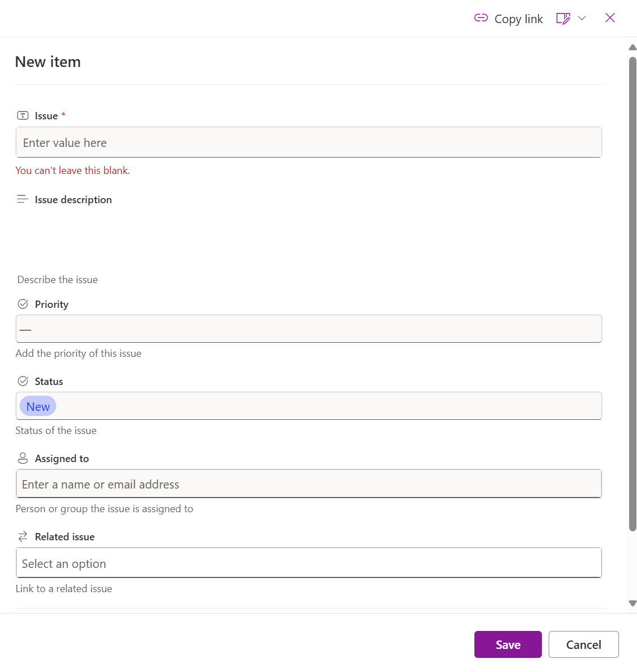
Task: Select the New status pill
Action: pyautogui.click(x=37, y=406)
